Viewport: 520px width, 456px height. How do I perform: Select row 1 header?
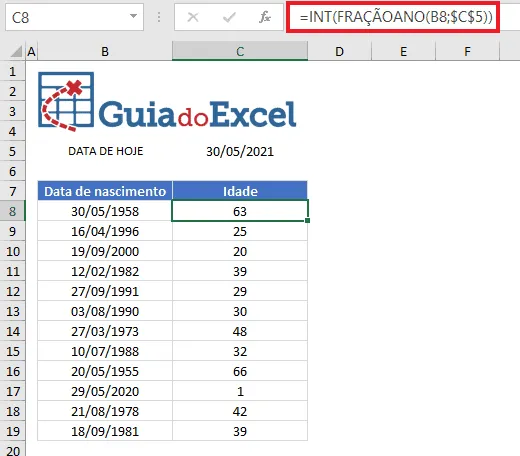click(x=13, y=71)
